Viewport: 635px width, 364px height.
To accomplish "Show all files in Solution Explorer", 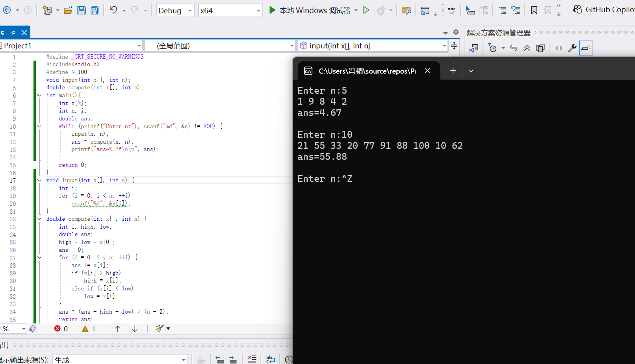I will click(x=540, y=48).
